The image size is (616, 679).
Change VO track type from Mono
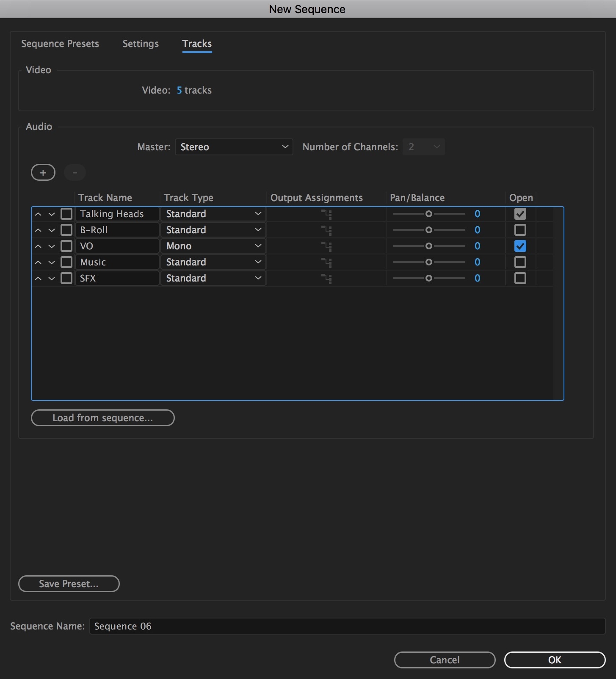[x=213, y=246]
